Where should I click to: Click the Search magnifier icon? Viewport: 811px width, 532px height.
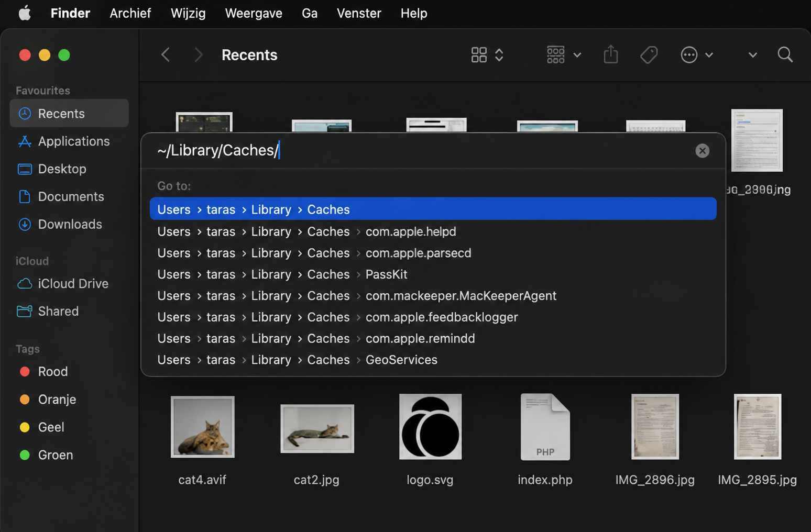785,54
